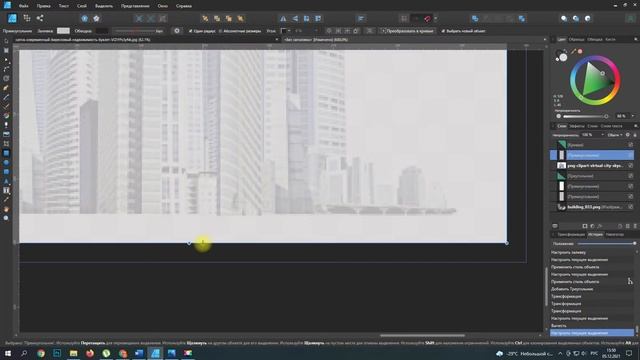This screenshot has height=360, width=640.
Task: Open the Слой menu
Action: [x=82, y=6]
